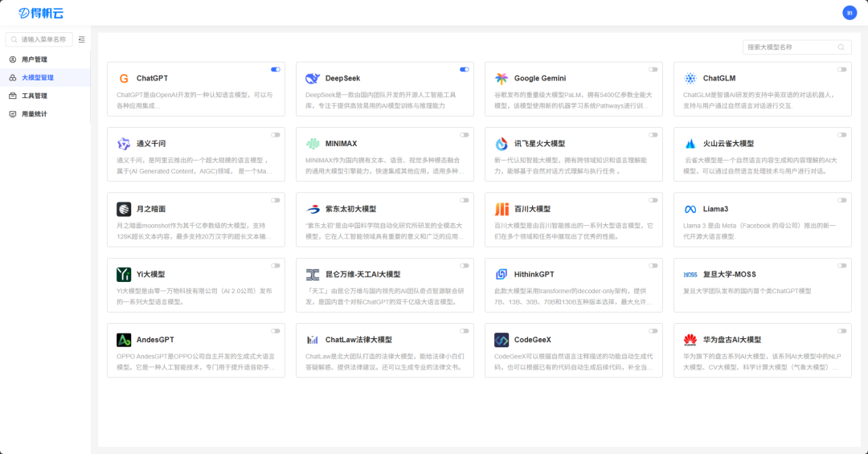Enable the 复旦大学-MOSS toggle
Screen dimensions: 868x454
842,266
